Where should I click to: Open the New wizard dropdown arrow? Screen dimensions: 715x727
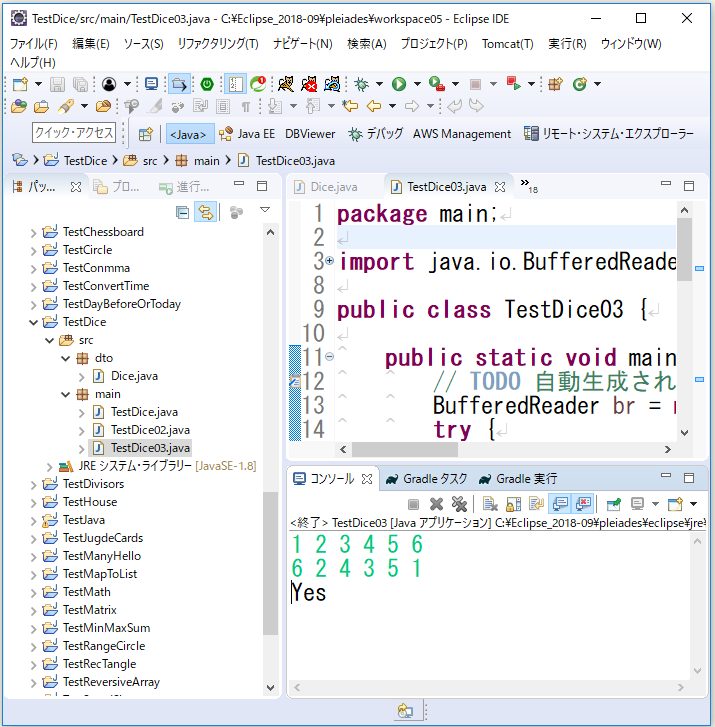[x=38, y=84]
